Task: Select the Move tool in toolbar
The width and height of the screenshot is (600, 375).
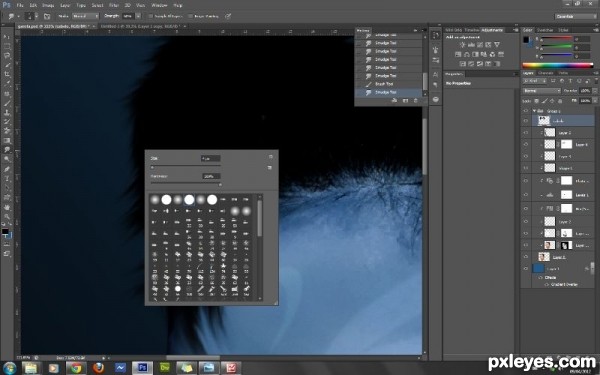Action: (7, 37)
